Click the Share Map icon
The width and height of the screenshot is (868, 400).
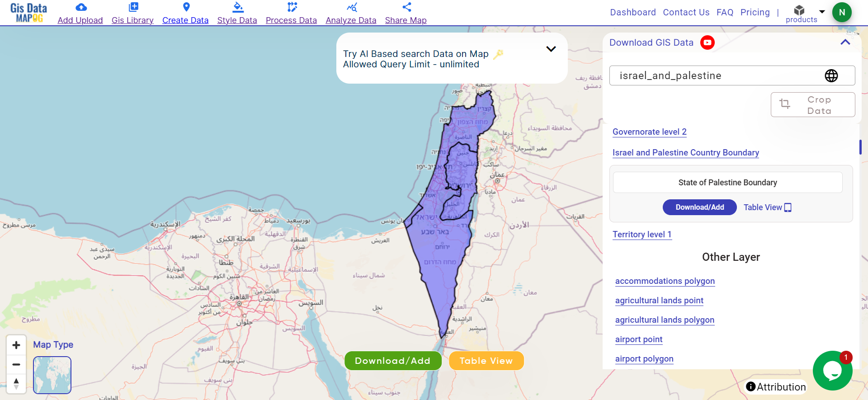point(406,7)
